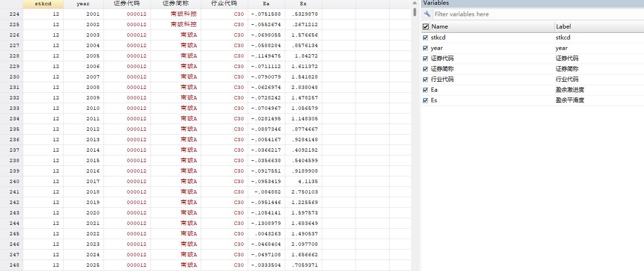Select the 盈余平滑度 label for Es
This screenshot has width=644, height=271.
(570, 100)
